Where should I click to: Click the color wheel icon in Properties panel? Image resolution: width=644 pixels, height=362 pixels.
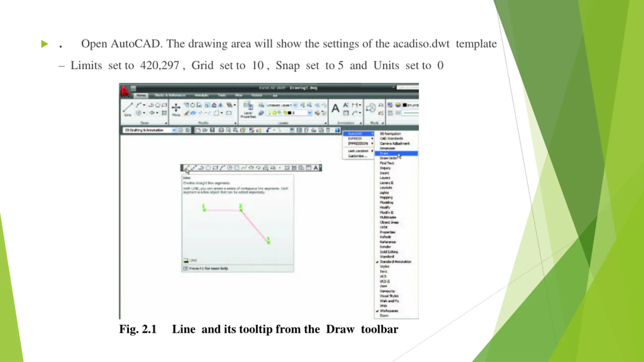(x=398, y=105)
